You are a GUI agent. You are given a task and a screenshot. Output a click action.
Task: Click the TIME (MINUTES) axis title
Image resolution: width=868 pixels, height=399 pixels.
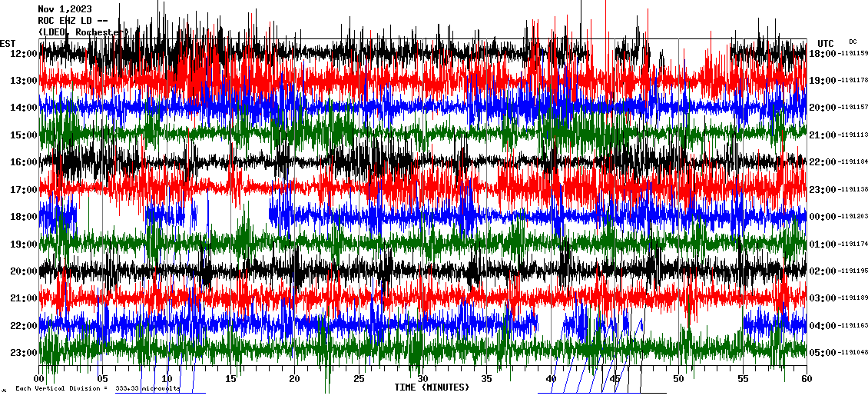432,387
